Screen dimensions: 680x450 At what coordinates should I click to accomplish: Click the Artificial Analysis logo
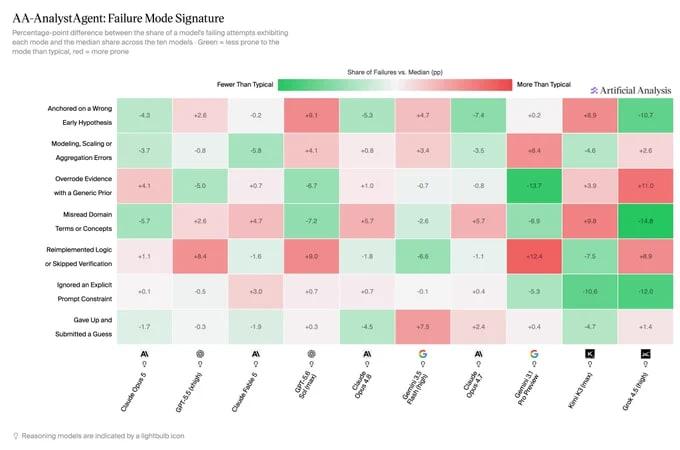[x=631, y=91]
